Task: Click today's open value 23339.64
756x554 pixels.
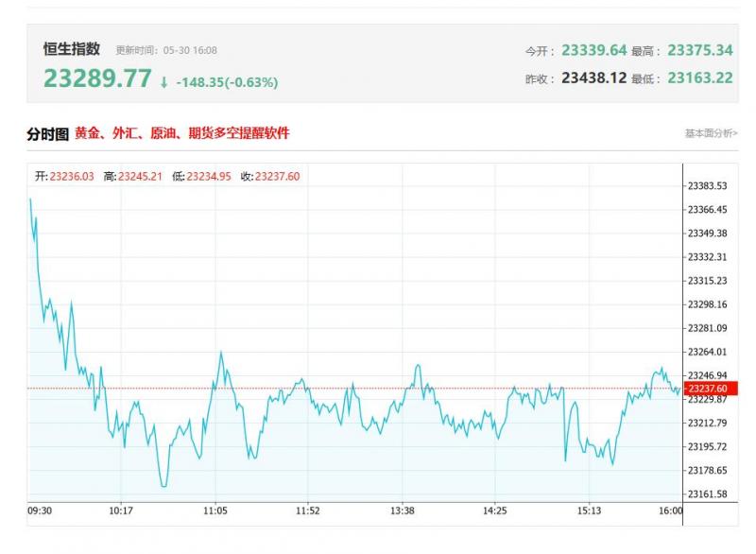Action: click(594, 50)
